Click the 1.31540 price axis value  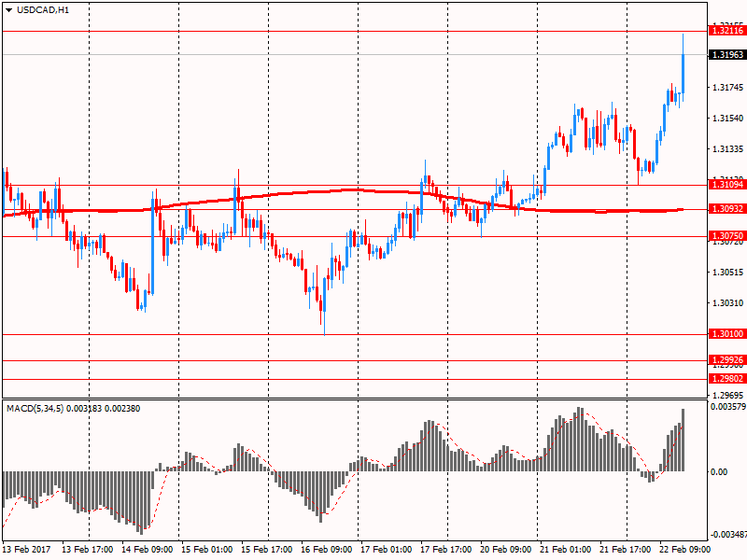(x=727, y=119)
